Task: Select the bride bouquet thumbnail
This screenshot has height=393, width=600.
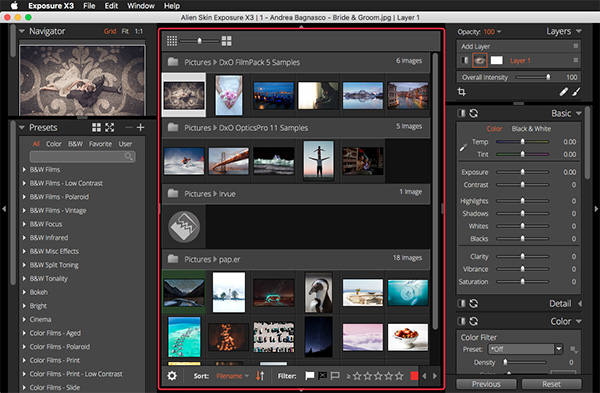Action: tap(229, 95)
